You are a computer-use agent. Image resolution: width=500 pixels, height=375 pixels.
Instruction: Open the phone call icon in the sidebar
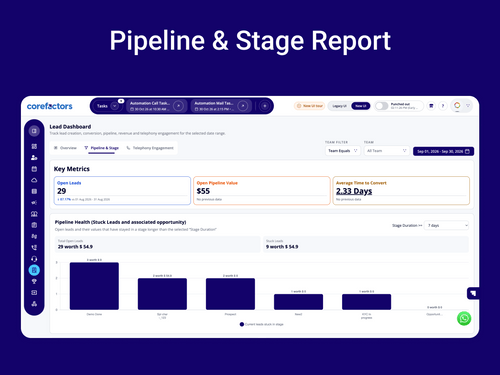pyautogui.click(x=34, y=248)
